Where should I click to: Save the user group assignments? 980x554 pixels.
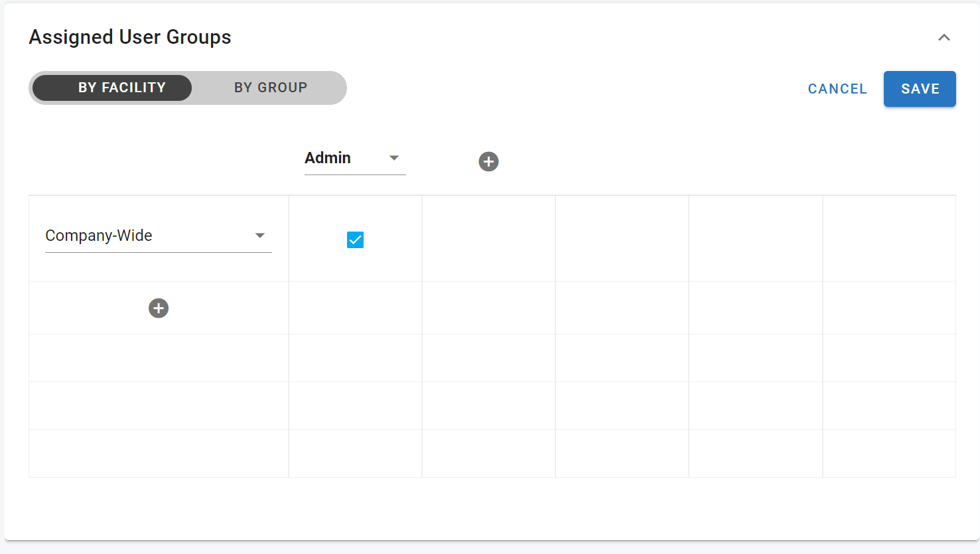coord(919,89)
